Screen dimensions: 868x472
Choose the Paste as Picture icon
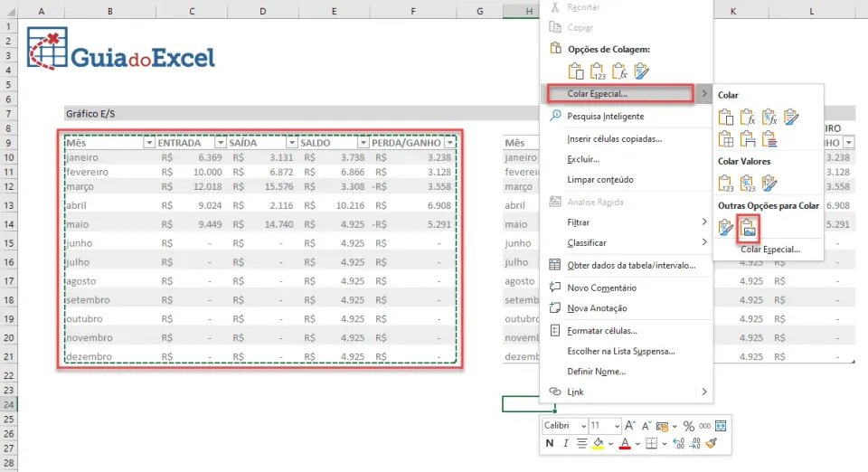[748, 228]
